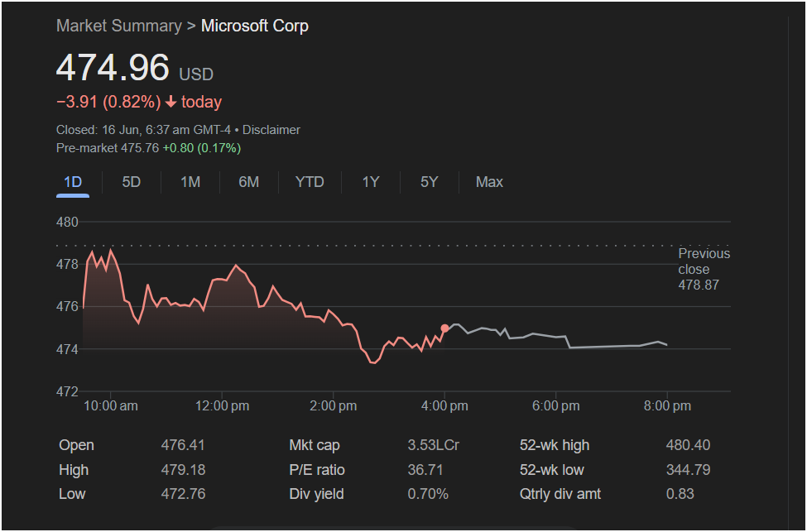This screenshot has width=807, height=532.
Task: Switch to the YTD tab
Action: (x=310, y=182)
